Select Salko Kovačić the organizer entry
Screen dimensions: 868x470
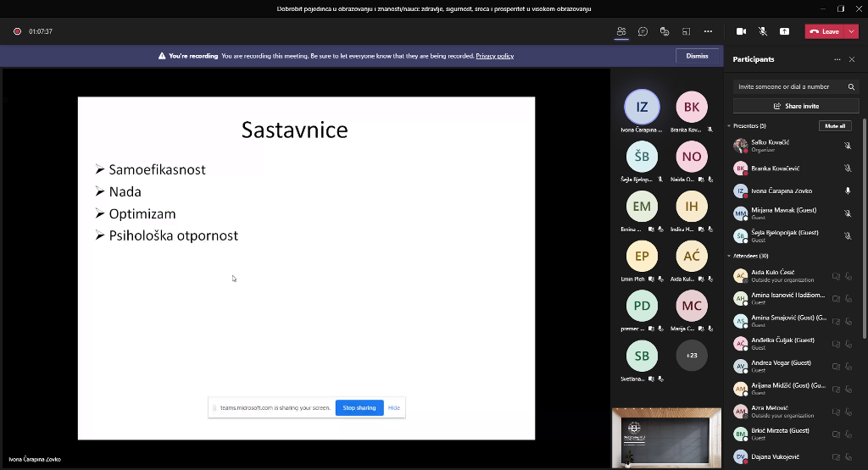(x=770, y=146)
